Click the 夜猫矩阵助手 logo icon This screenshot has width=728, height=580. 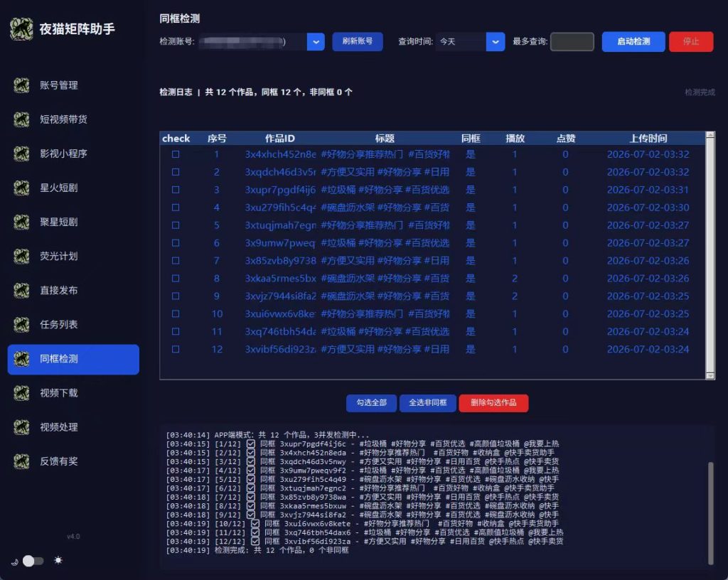[x=21, y=28]
